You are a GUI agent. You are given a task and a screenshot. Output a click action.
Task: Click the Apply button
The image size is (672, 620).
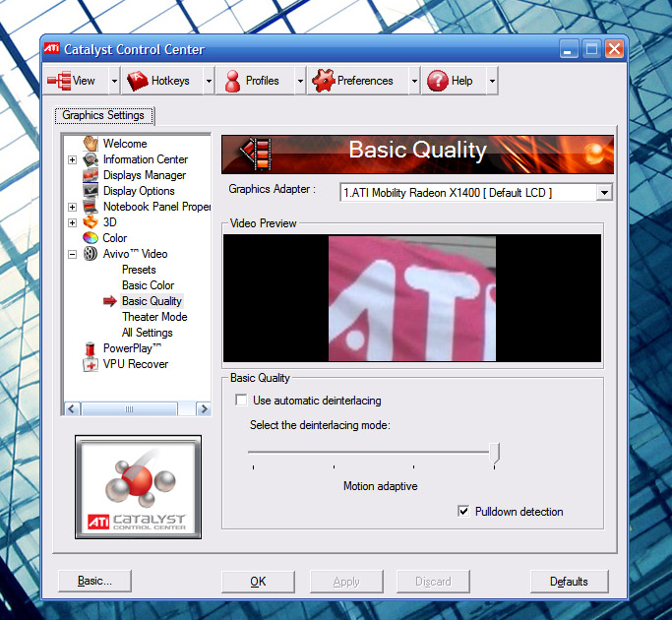click(x=346, y=582)
